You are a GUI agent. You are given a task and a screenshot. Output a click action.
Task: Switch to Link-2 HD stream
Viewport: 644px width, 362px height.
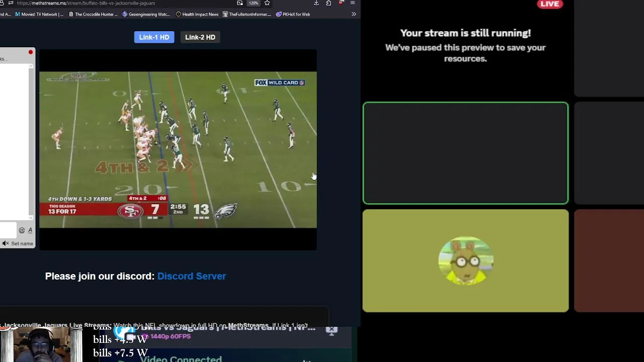(200, 37)
